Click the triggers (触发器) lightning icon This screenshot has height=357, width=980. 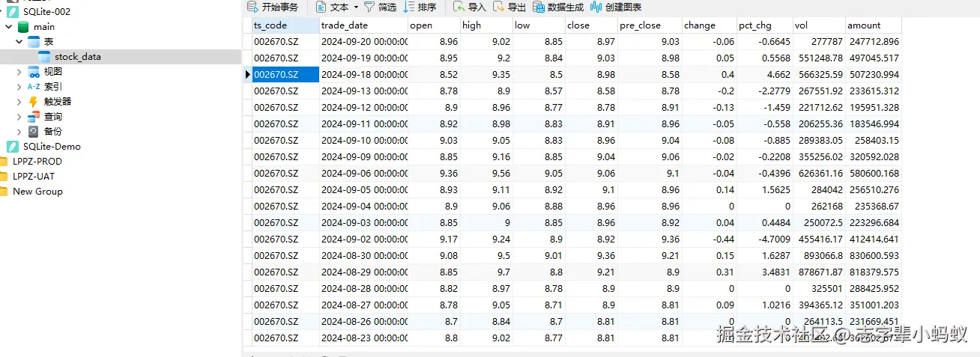click(x=34, y=102)
